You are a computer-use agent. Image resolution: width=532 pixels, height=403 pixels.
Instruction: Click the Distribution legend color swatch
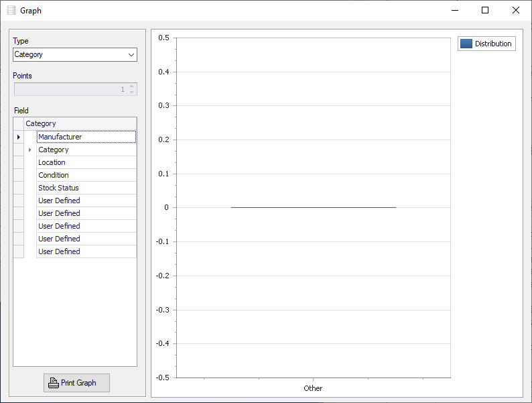[x=466, y=44]
